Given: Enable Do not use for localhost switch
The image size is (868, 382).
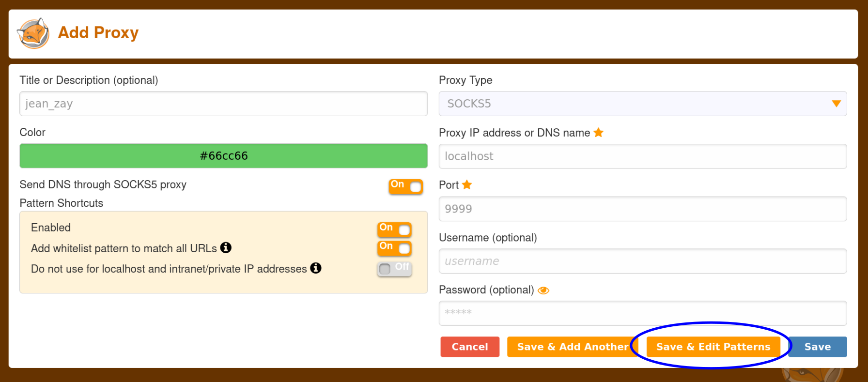Looking at the screenshot, I should coord(395,269).
